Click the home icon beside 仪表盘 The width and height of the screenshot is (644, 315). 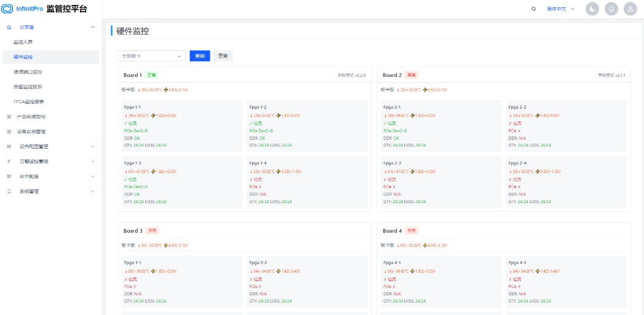point(9,28)
